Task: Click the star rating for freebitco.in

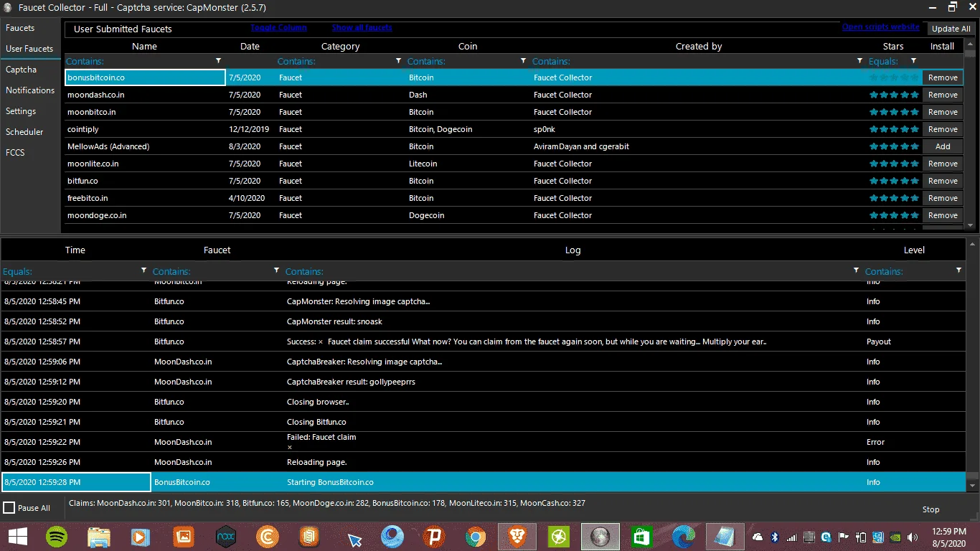Action: point(894,198)
